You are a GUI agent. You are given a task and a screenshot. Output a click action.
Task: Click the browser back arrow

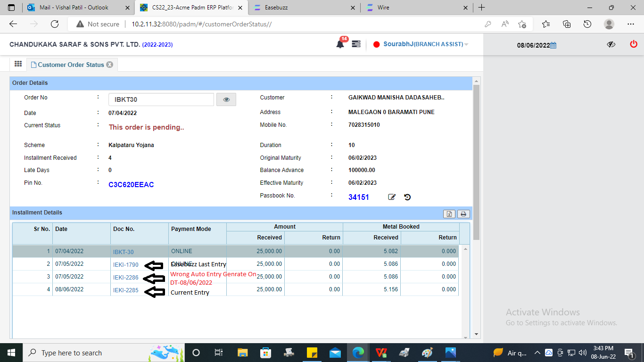(x=13, y=24)
